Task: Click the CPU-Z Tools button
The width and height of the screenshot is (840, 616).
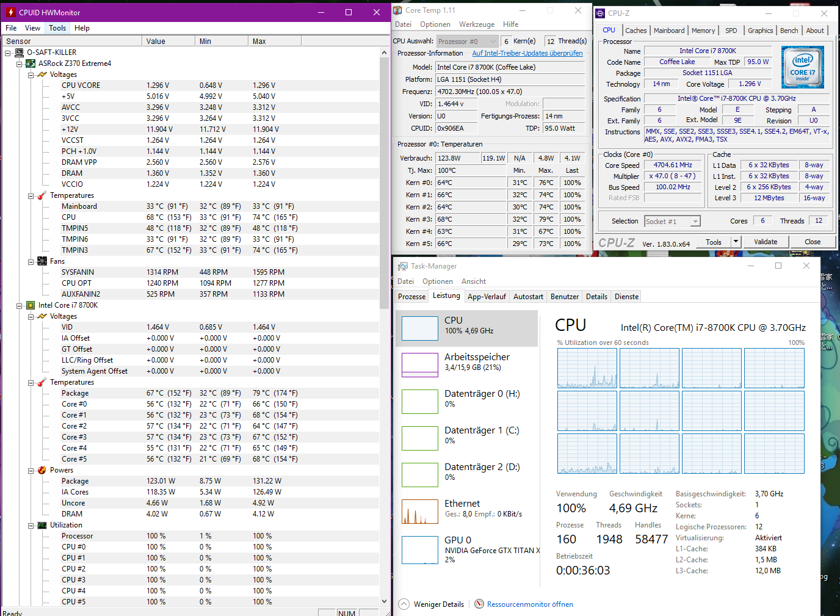Action: pos(714,242)
